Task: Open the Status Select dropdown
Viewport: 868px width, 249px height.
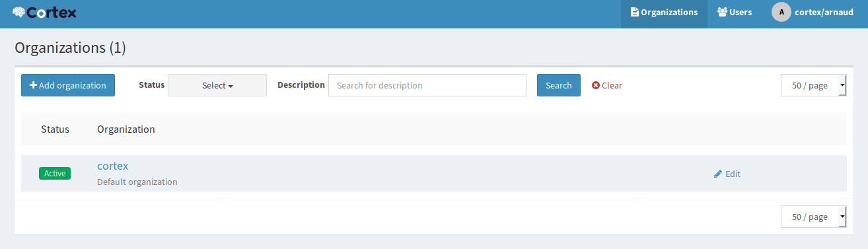Action: [217, 85]
